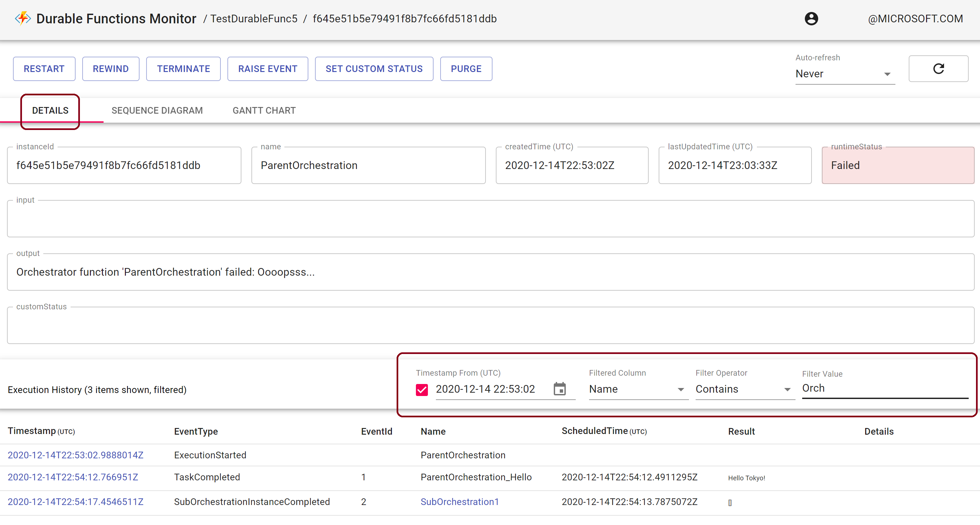Viewport: 980px width, 525px height.
Task: Expand the Auto-refresh Never dropdown
Action: (844, 73)
